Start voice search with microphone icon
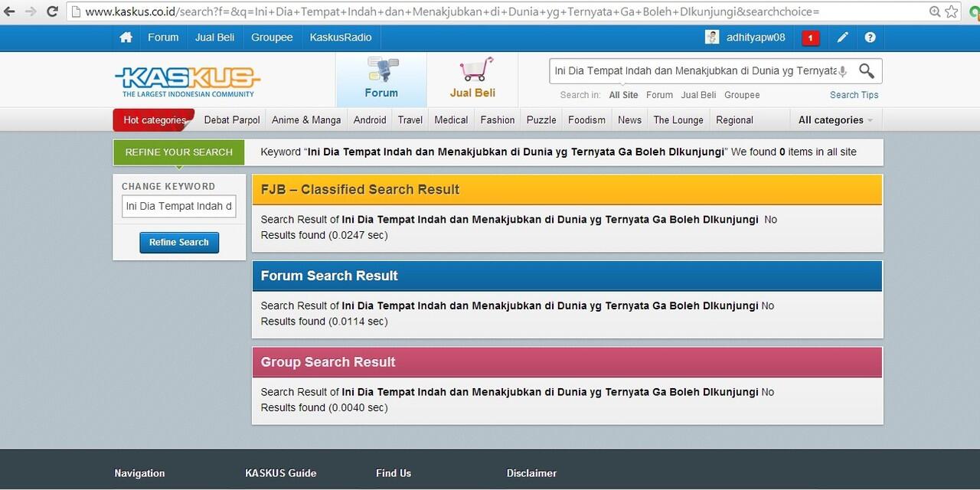 click(842, 71)
